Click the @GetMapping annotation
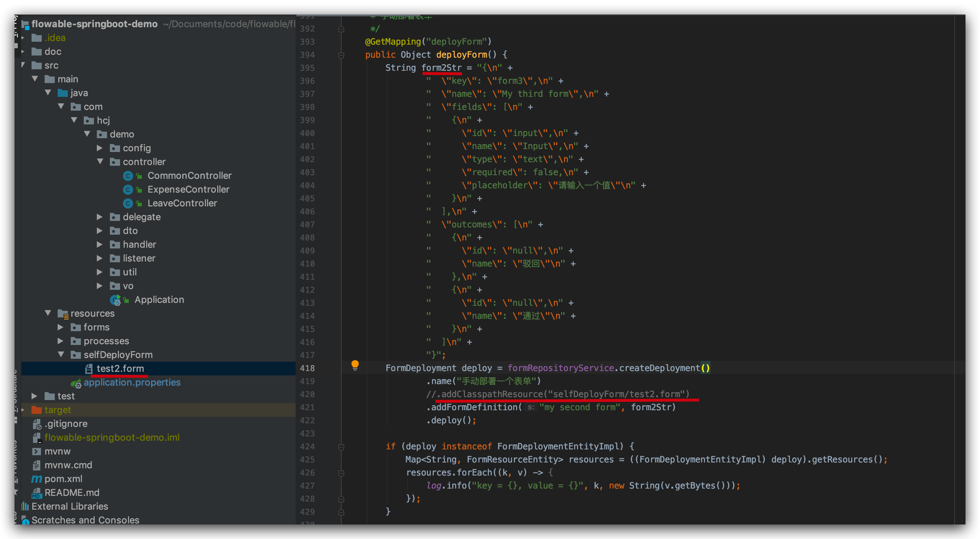 coord(393,41)
